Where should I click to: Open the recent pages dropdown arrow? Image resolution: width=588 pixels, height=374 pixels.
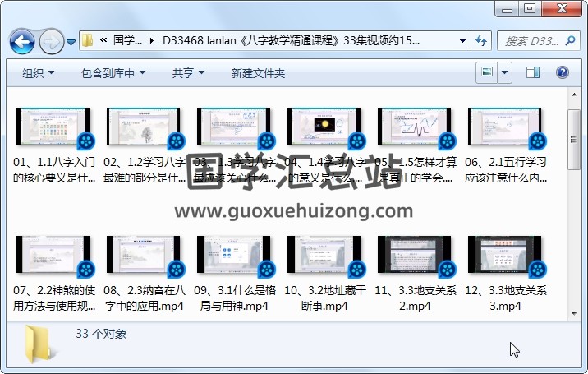71,42
